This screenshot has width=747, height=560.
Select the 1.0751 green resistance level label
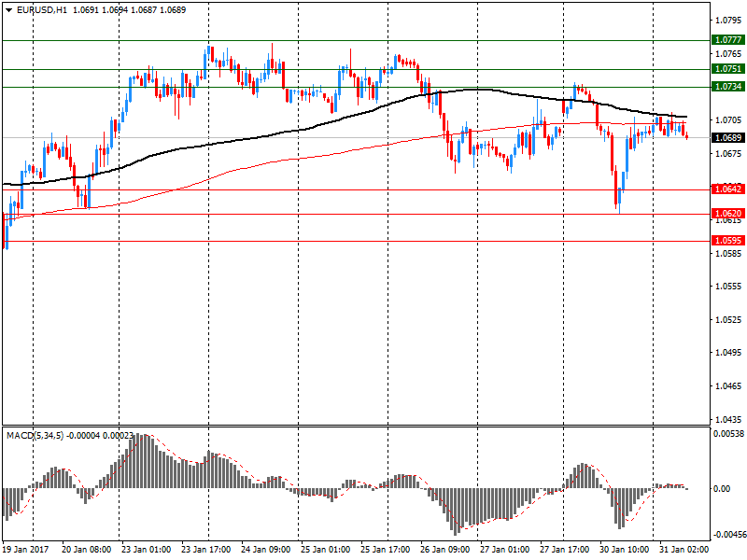pyautogui.click(x=728, y=68)
